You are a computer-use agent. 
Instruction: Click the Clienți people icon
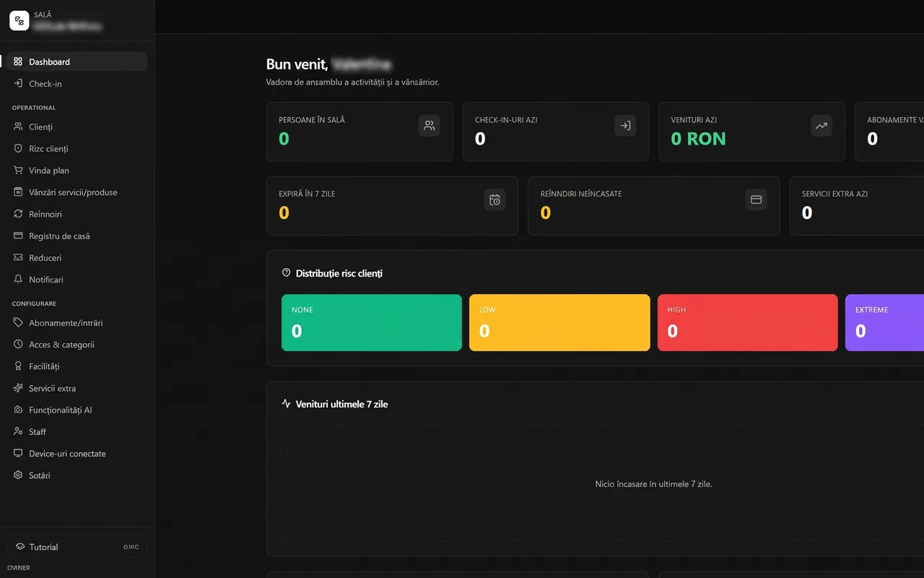pos(18,127)
